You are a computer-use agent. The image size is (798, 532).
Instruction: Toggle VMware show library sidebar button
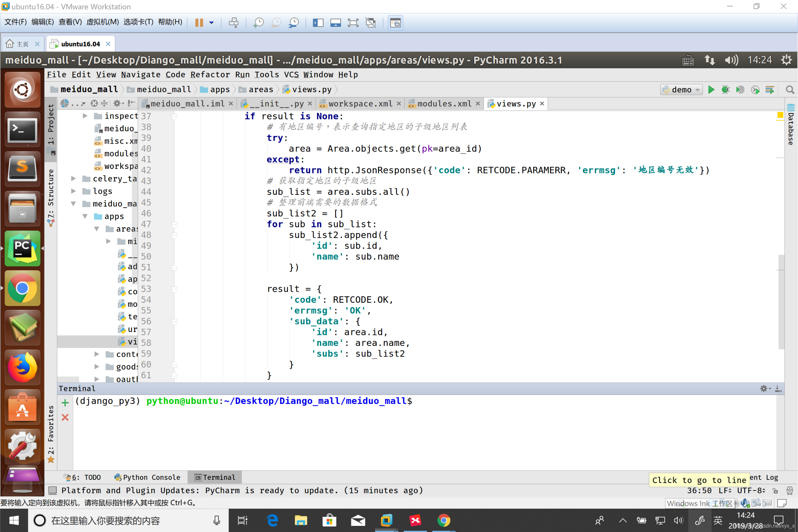point(318,23)
